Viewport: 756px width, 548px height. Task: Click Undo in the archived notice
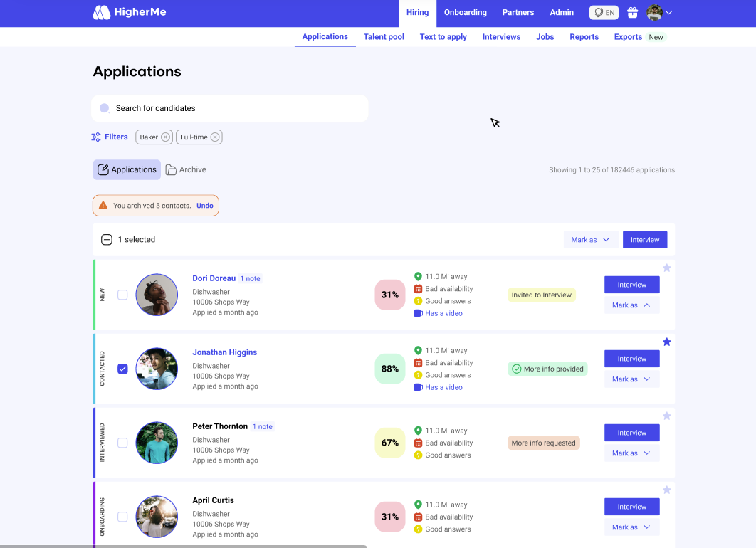(205, 206)
